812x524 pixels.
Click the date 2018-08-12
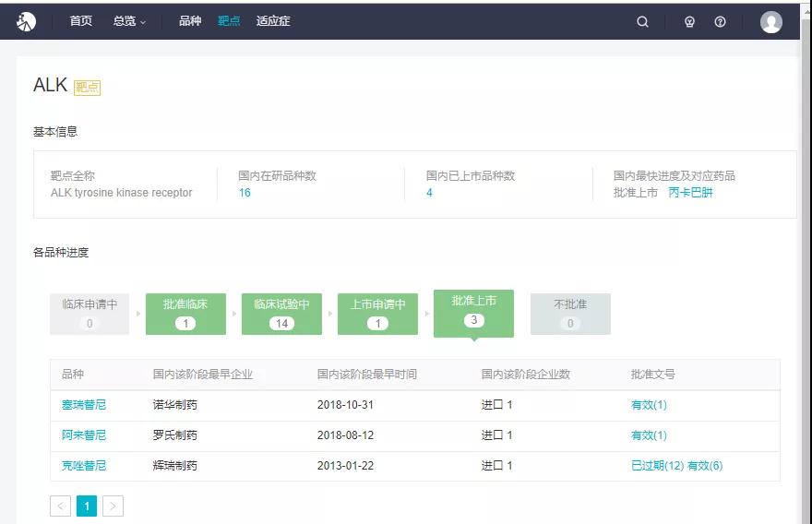click(345, 435)
